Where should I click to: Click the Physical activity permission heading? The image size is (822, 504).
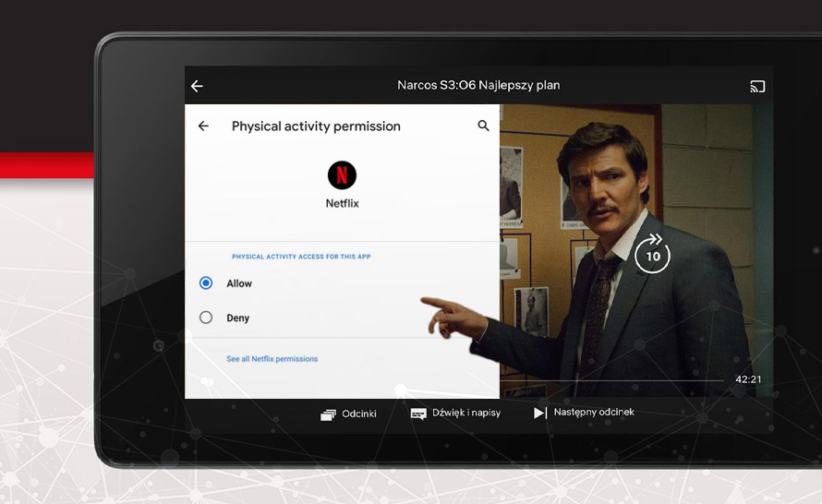click(x=316, y=126)
